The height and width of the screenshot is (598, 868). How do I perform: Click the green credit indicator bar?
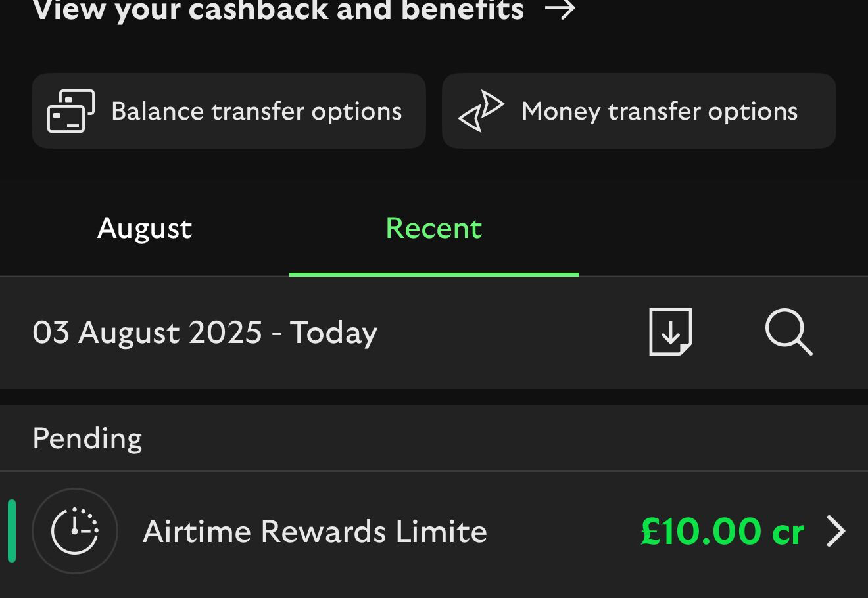pyautogui.click(x=12, y=530)
